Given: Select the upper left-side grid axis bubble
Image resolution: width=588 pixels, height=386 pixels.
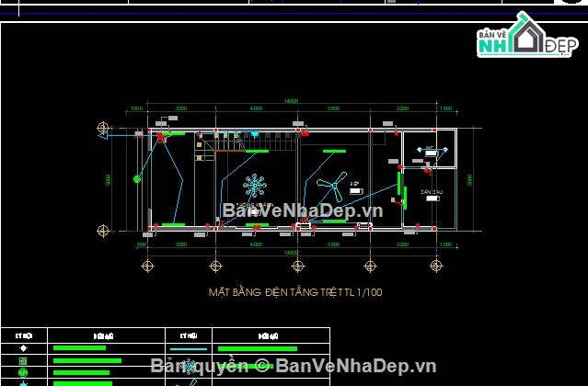Looking at the screenshot, I should (x=103, y=128).
